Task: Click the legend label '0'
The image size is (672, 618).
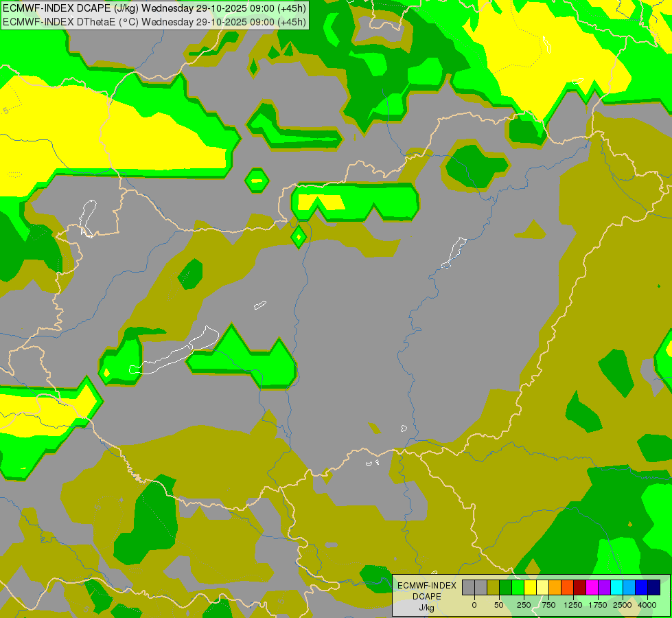Action: click(474, 605)
